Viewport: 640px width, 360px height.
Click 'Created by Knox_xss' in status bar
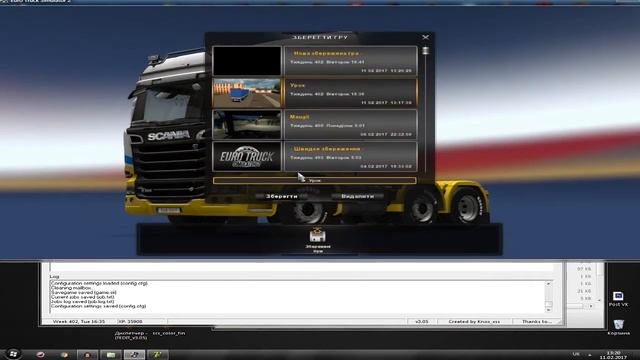(474, 322)
